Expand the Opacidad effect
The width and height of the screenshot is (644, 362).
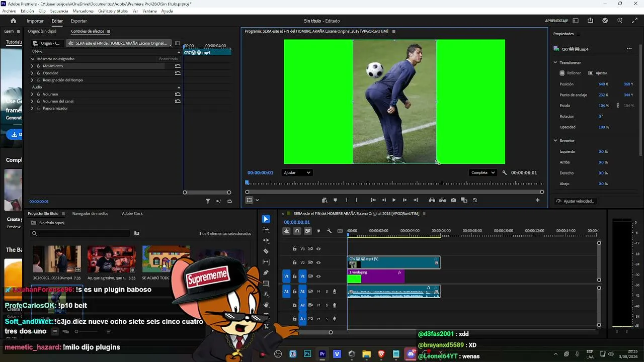click(32, 73)
